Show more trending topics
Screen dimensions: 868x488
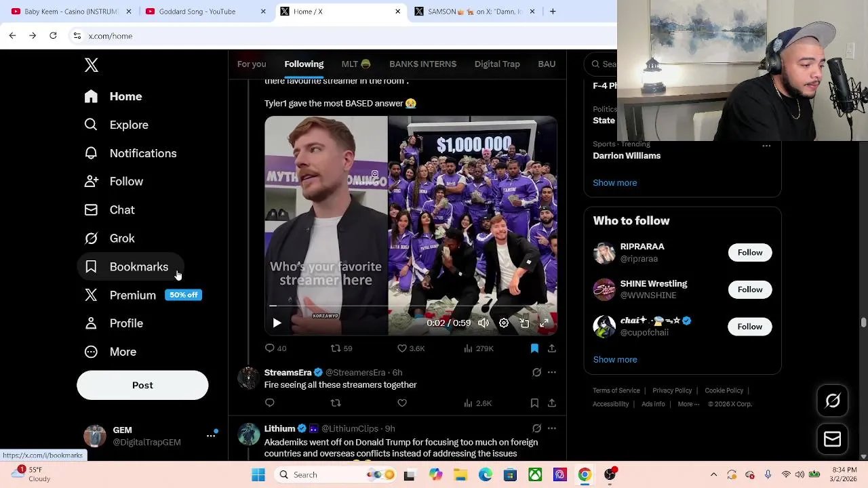click(x=615, y=182)
